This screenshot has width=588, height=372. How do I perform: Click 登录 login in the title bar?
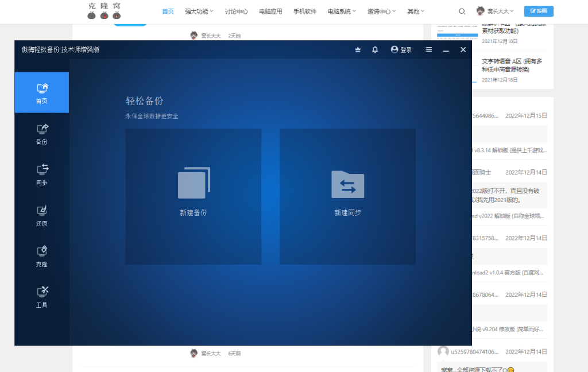tap(401, 49)
